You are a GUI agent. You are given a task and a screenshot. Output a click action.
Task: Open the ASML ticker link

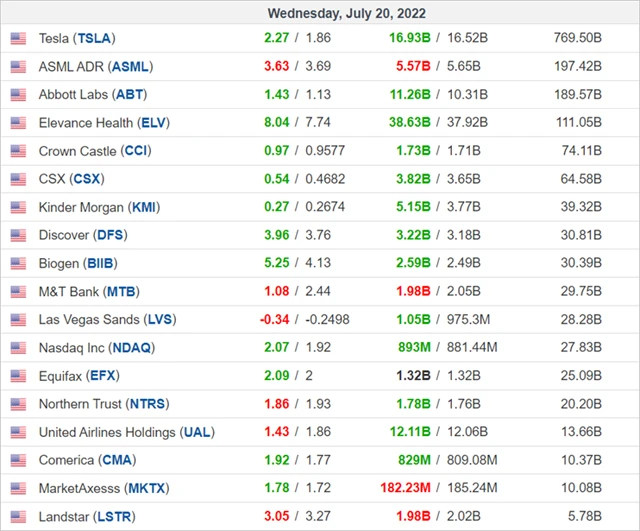[131, 66]
